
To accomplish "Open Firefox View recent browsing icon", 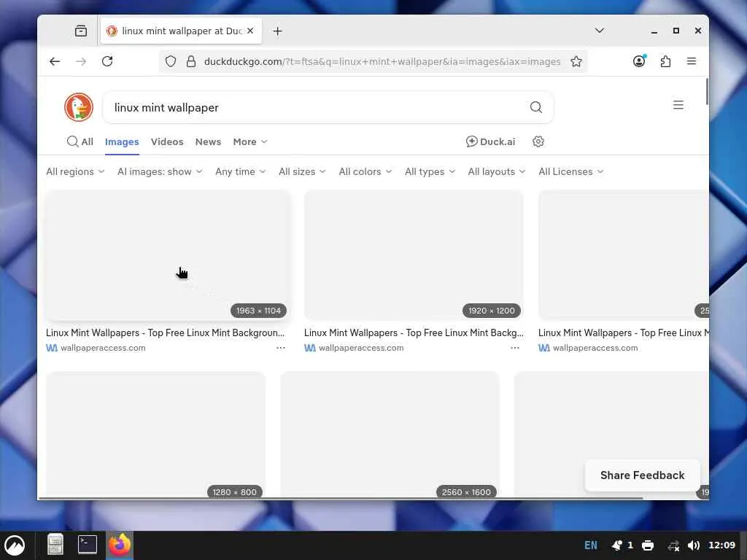I will coord(81,31).
